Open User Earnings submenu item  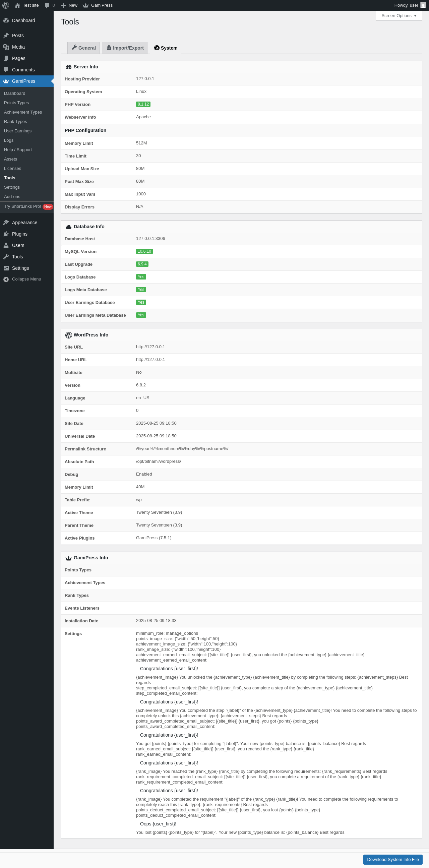point(18,131)
